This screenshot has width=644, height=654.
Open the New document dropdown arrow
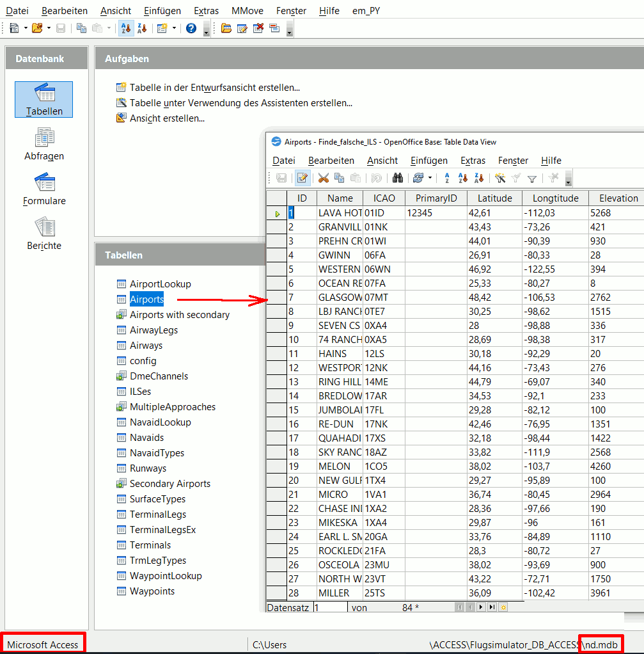[x=26, y=28]
